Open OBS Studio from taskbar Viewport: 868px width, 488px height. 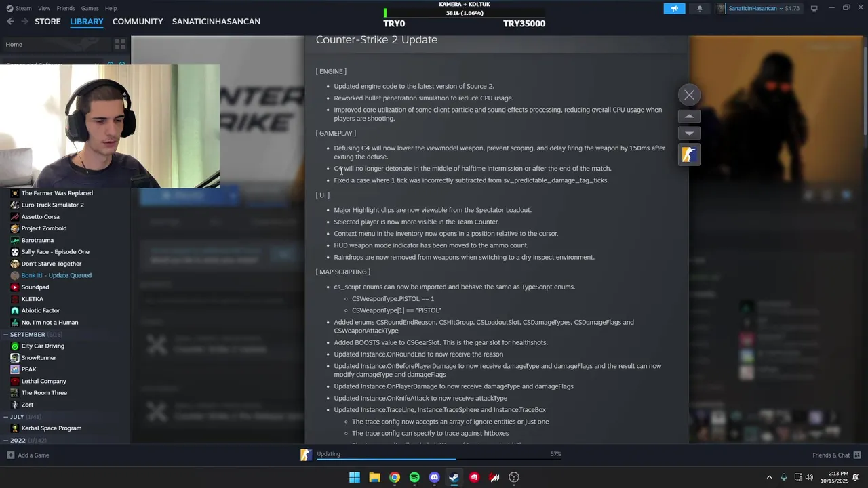click(x=514, y=477)
